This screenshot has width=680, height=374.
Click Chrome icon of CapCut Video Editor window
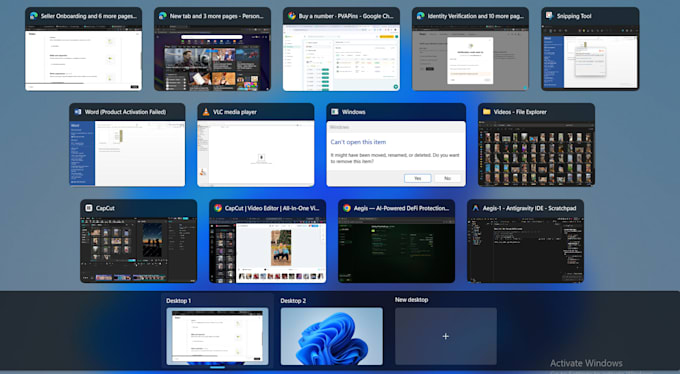click(218, 208)
